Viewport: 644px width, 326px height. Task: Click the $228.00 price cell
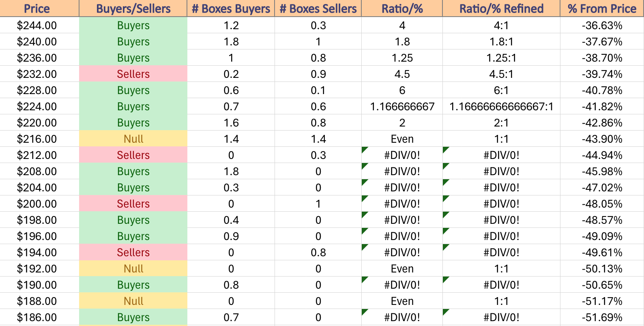pyautogui.click(x=39, y=90)
